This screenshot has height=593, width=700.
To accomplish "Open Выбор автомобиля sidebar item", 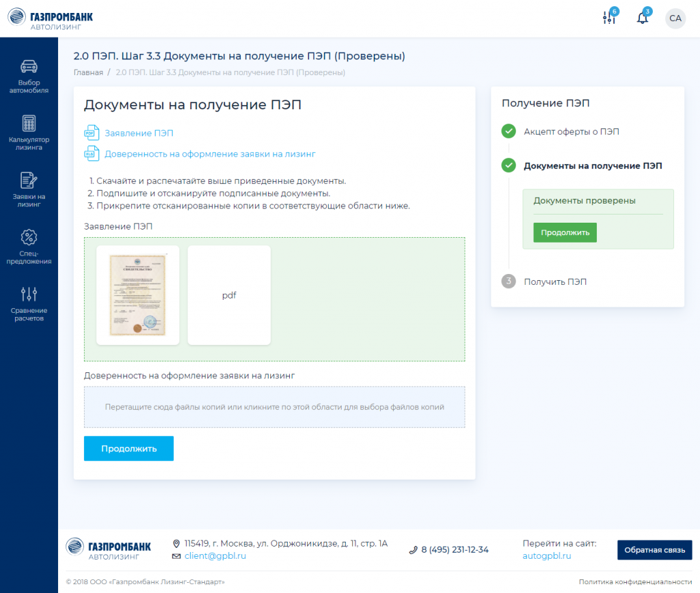I will 29,77.
